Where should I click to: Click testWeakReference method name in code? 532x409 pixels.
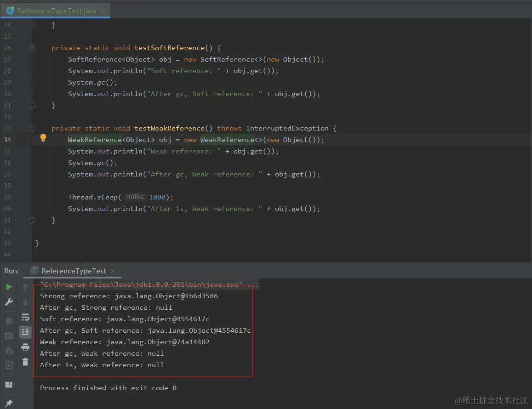pyautogui.click(x=169, y=128)
